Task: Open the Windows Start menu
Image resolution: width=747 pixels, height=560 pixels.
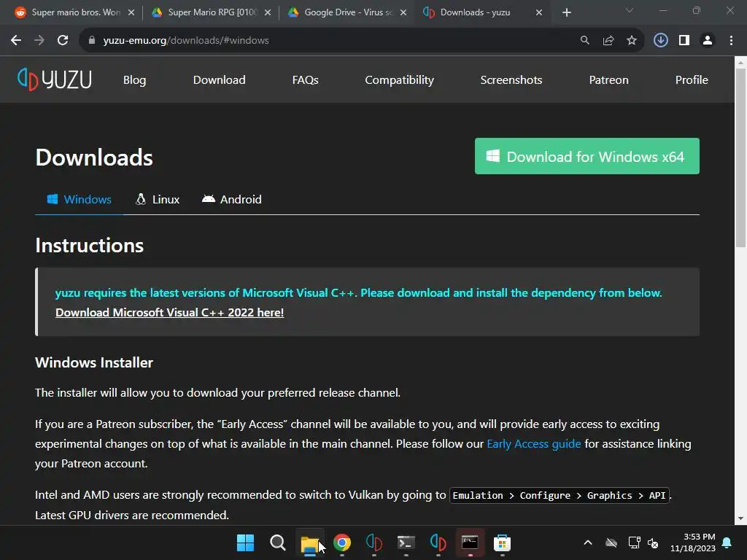Action: [x=245, y=542]
